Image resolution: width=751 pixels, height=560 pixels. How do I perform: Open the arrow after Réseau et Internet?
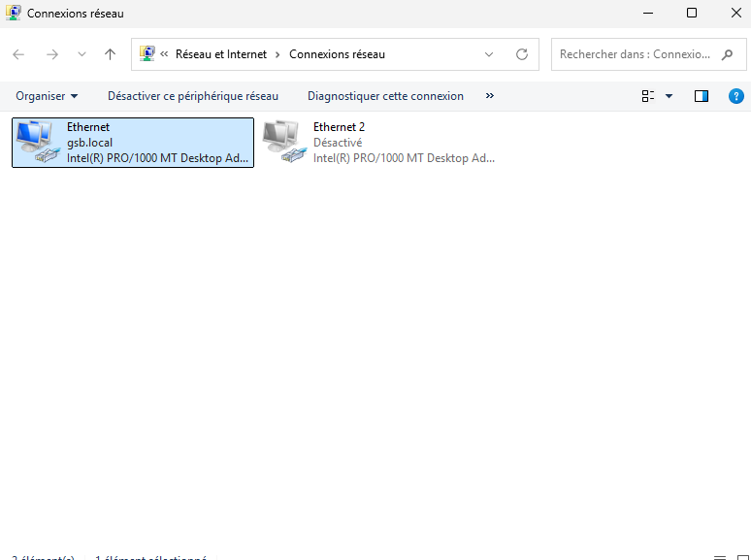tap(278, 54)
